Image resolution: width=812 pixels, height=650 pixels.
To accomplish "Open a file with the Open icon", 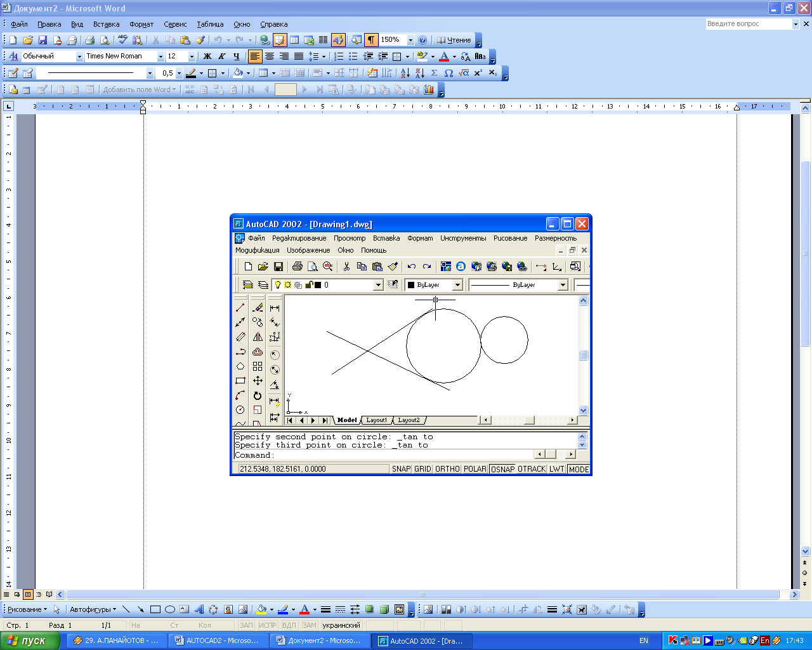I will (x=27, y=40).
